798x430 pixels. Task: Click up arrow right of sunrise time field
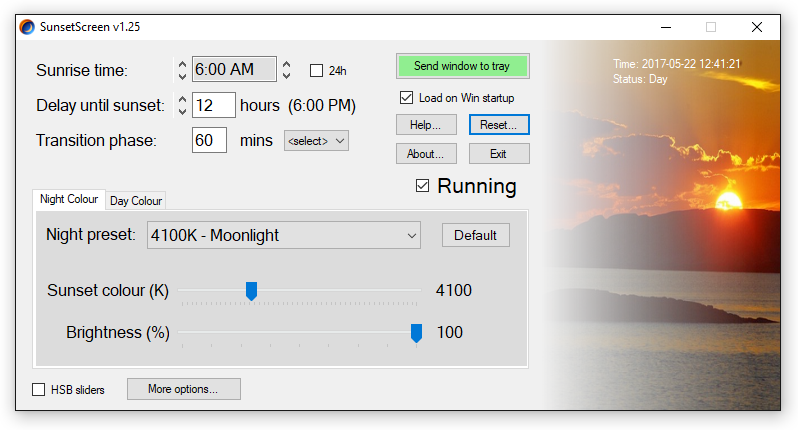pos(287,65)
